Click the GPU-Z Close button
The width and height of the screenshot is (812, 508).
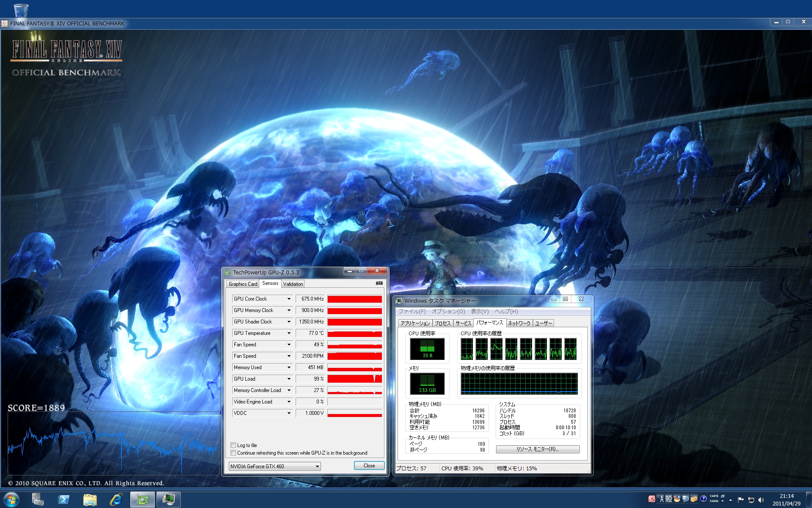pos(369,466)
